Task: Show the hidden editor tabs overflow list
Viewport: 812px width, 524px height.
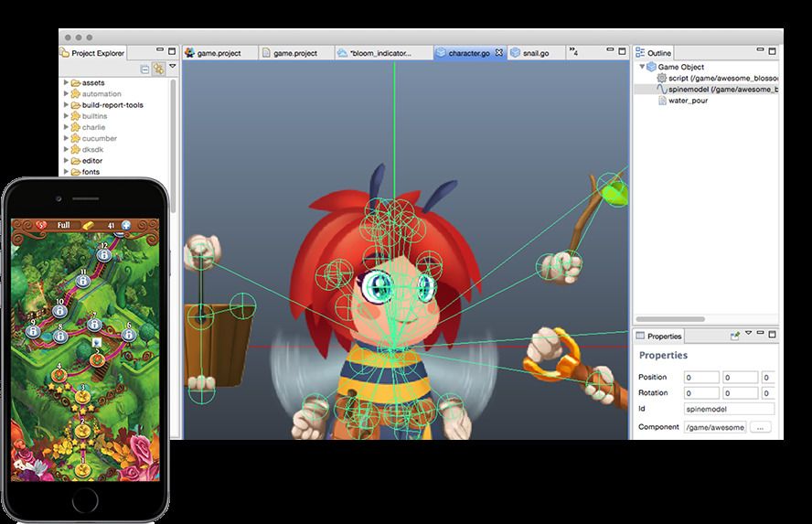Action: tap(572, 52)
